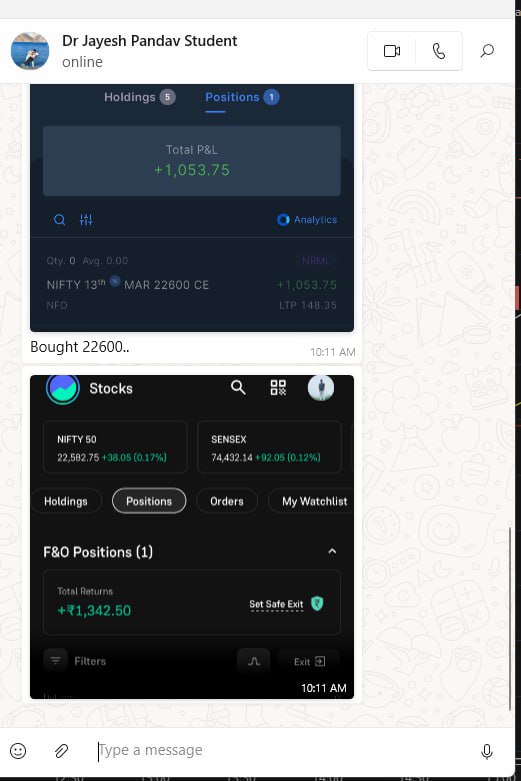
Task: Switch to the Holdings tab in dark image
Action: point(139,97)
